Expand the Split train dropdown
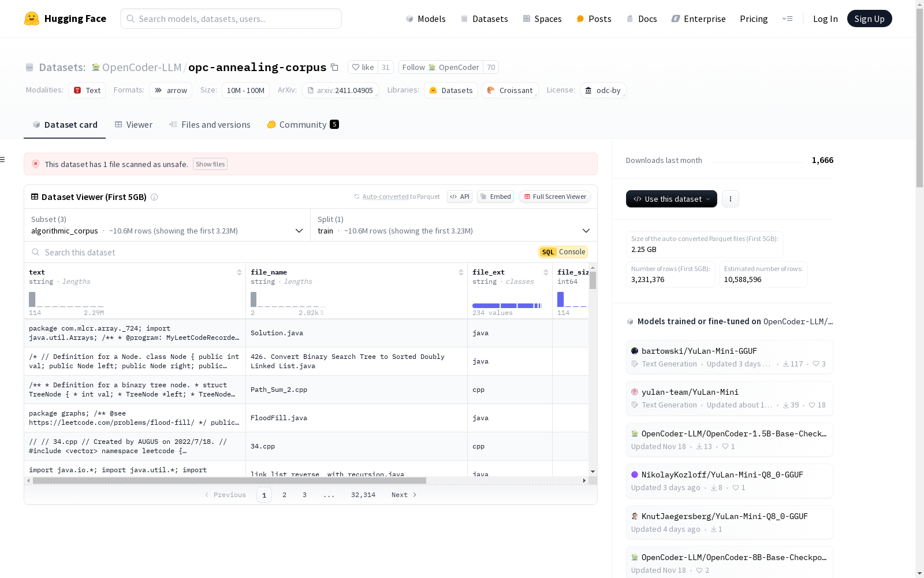 tap(454, 225)
